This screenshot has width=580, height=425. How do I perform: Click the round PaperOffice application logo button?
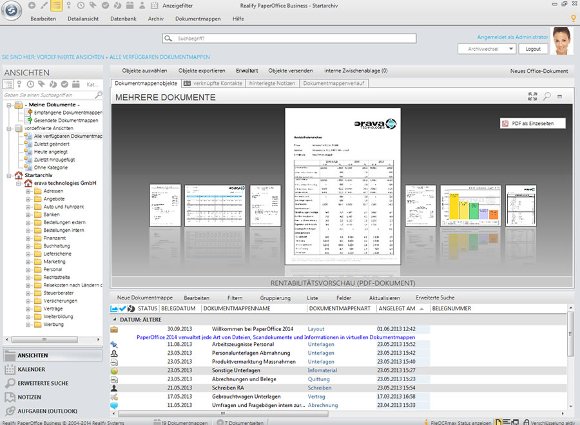coord(11,11)
